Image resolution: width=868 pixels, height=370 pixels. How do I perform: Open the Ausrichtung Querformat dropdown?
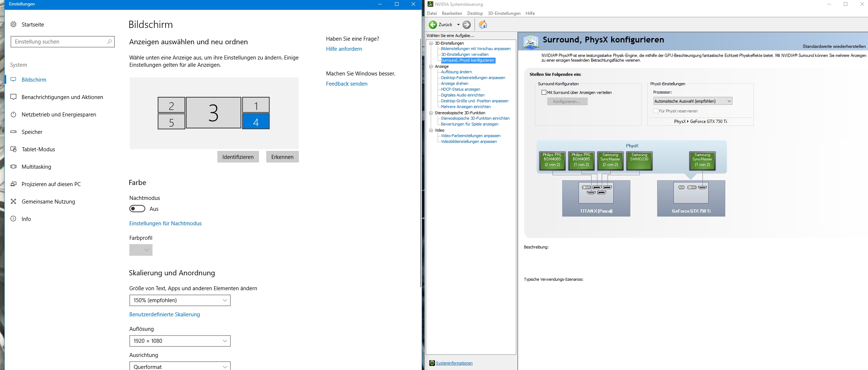click(180, 366)
